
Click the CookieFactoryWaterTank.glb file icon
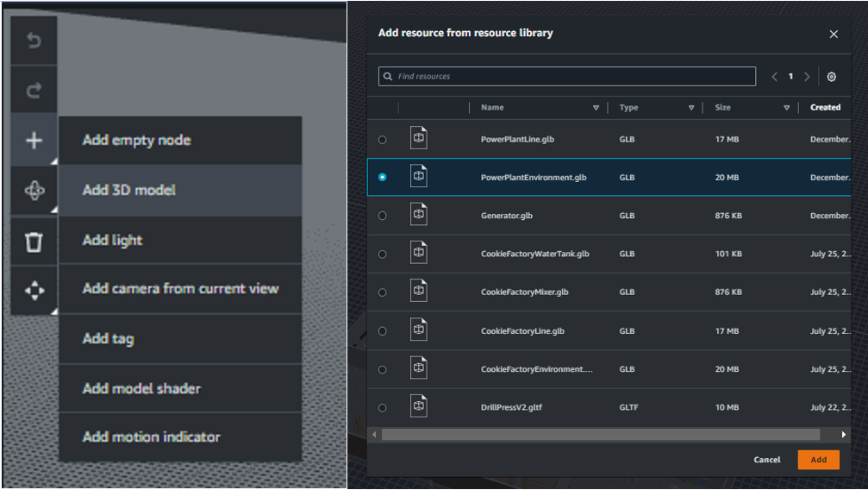tap(419, 252)
